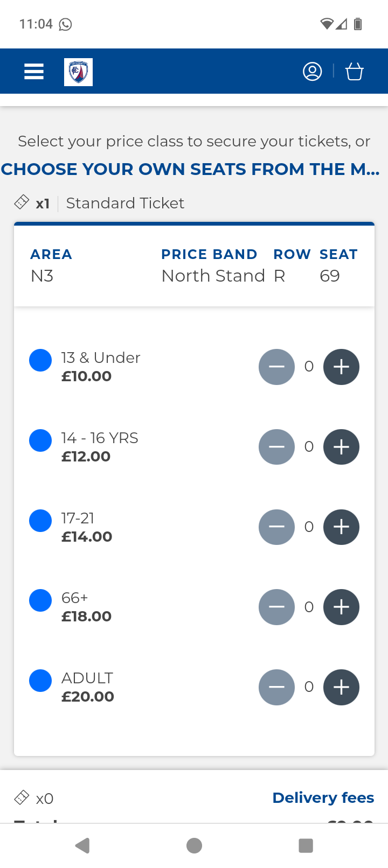Add one 13 & Under ticket
The image size is (388, 868).
point(341,367)
